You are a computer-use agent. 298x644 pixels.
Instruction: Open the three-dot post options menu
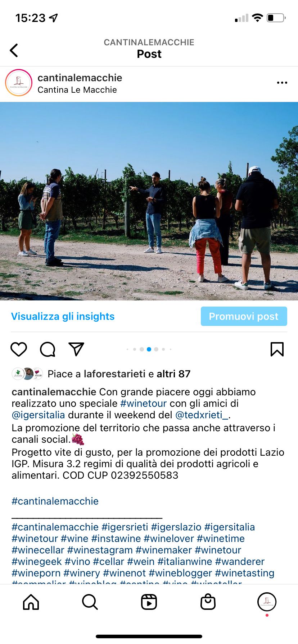[282, 83]
